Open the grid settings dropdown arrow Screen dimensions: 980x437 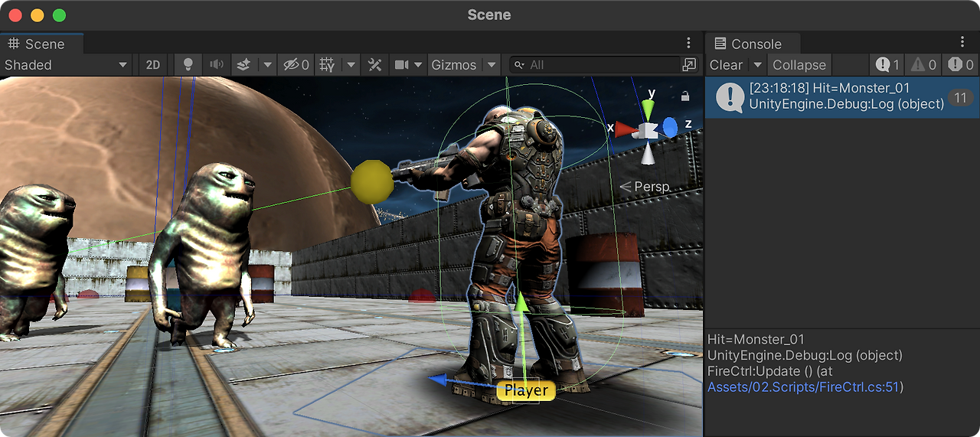coord(351,65)
